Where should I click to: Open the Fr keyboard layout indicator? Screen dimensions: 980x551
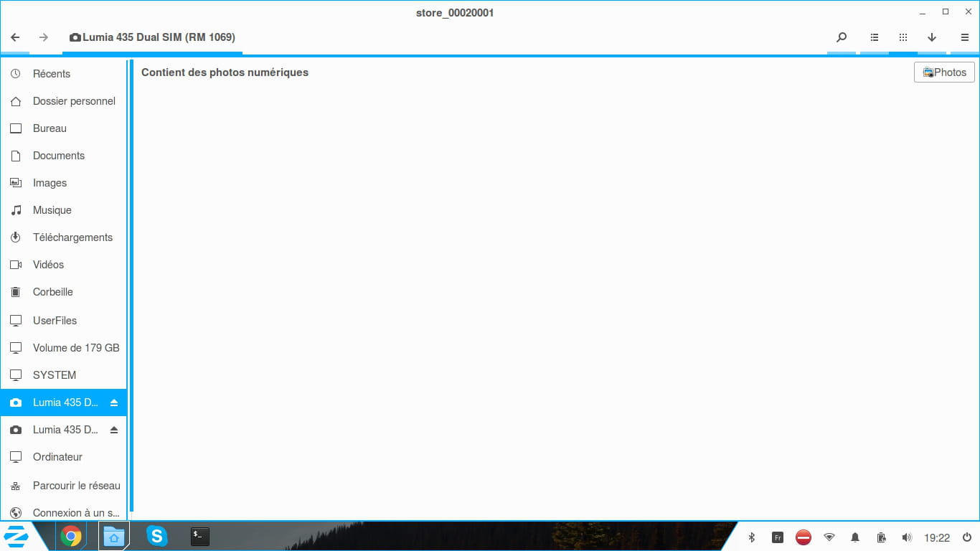pyautogui.click(x=778, y=537)
